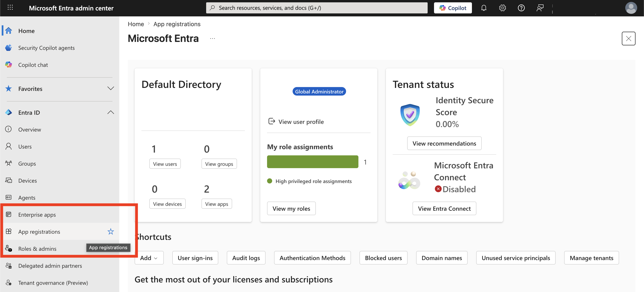
Task: Open the Manage tenants shortcut
Action: 591,258
